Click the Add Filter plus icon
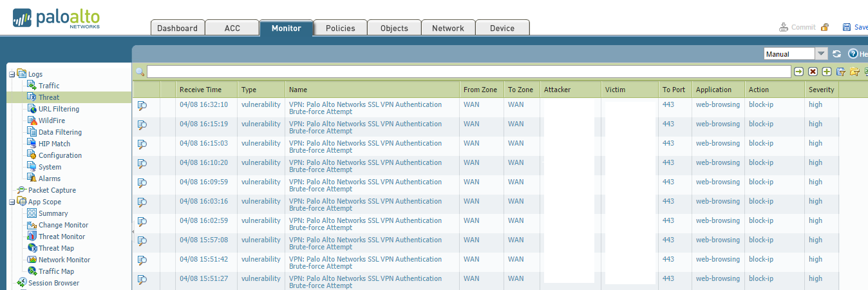The width and height of the screenshot is (868, 290). pos(827,72)
